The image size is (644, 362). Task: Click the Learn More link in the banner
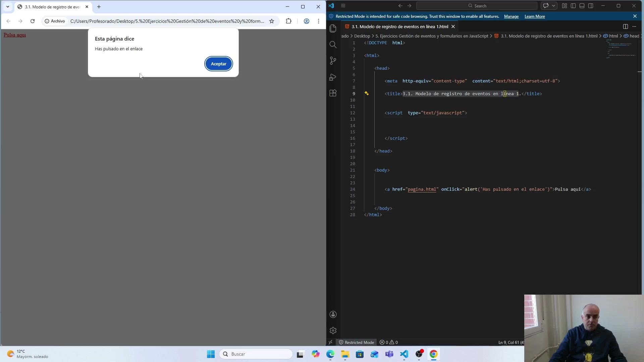coord(535,16)
